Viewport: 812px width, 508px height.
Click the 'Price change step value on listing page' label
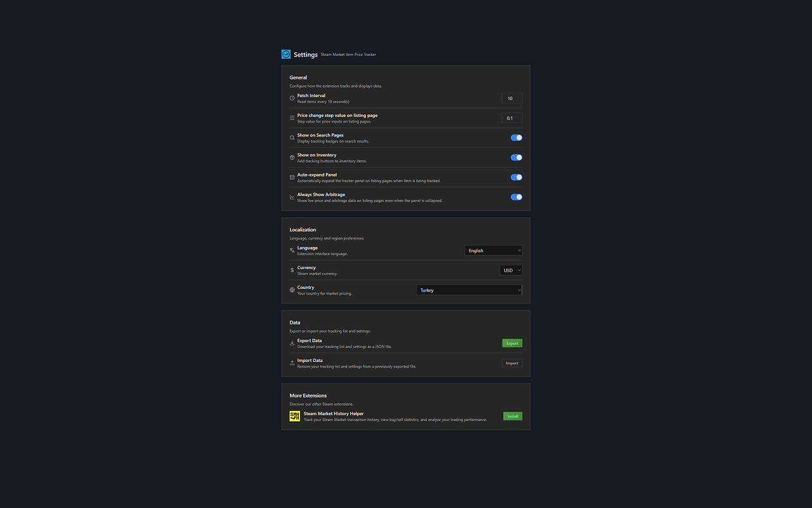pyautogui.click(x=337, y=116)
